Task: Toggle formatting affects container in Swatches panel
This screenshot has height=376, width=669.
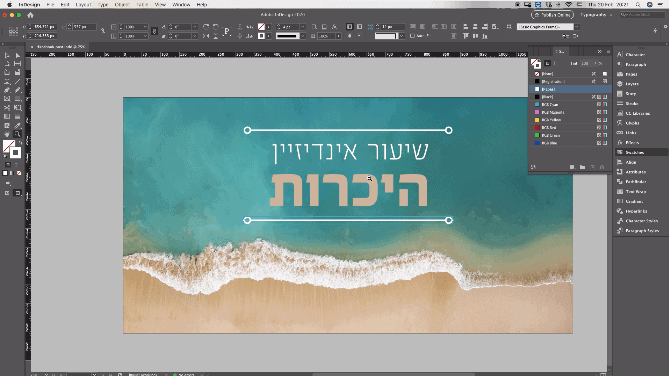Action: (x=547, y=64)
